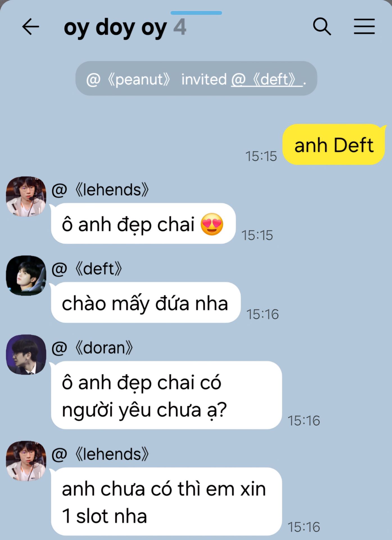392x540 pixels.
Task: Tap the heart-eyes emoji in message
Action: (x=212, y=224)
